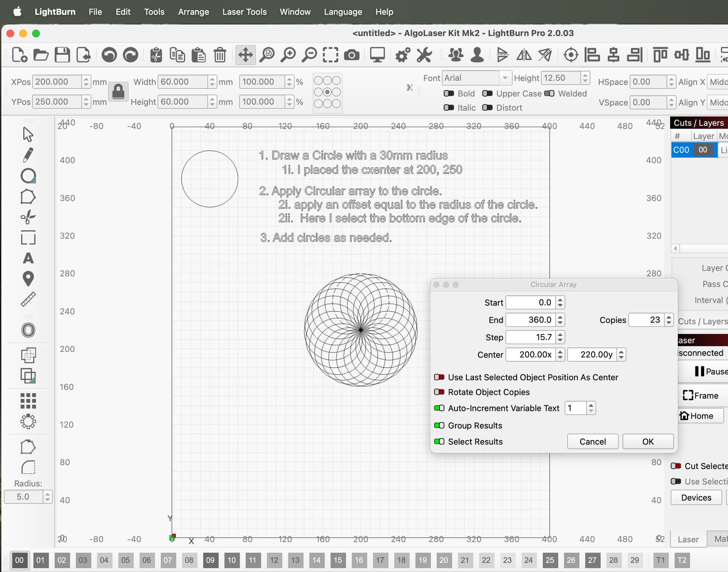This screenshot has height=572, width=728.
Task: Choose the Polygon shape tool
Action: click(x=28, y=197)
